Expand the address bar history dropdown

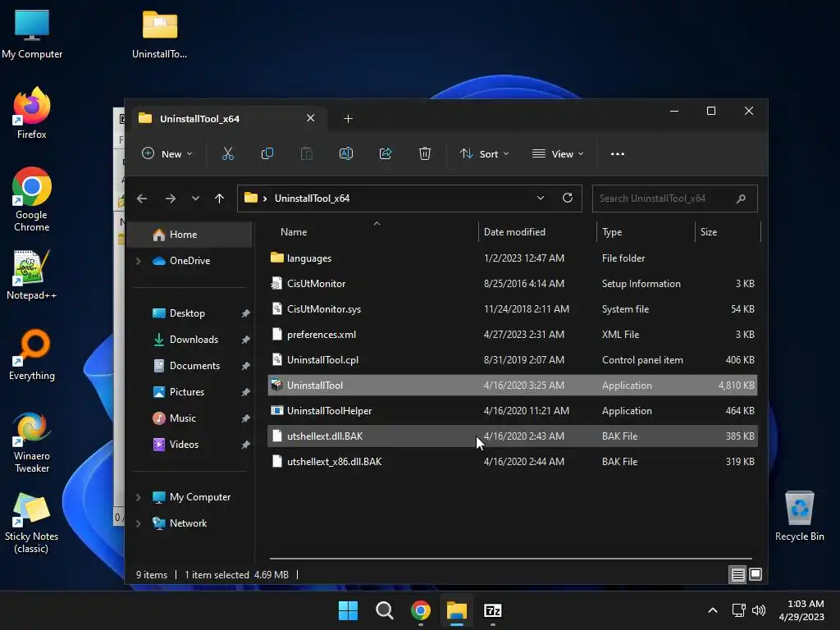[x=541, y=199]
